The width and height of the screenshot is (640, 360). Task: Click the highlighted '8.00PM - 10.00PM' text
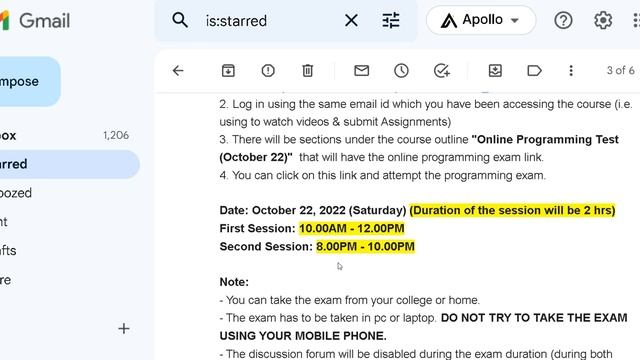coord(365,247)
